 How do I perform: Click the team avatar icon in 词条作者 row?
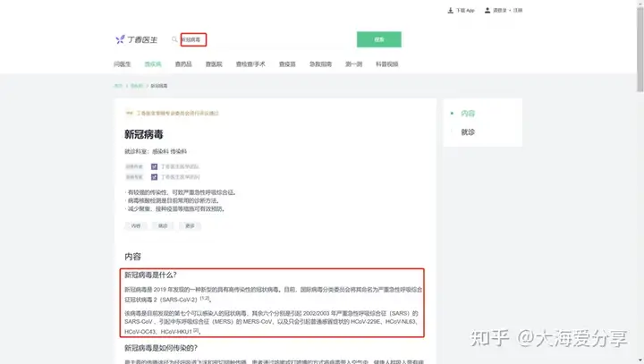pyautogui.click(x=154, y=166)
